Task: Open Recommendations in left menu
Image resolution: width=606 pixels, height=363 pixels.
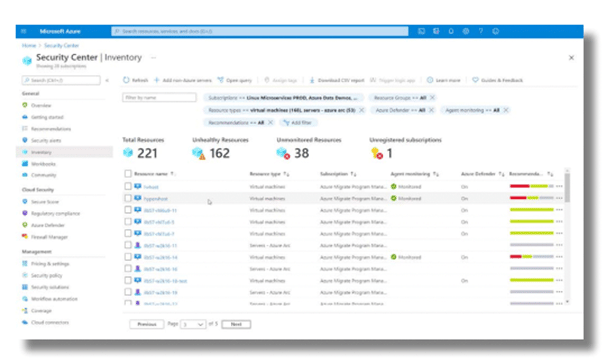Action: coord(51,129)
